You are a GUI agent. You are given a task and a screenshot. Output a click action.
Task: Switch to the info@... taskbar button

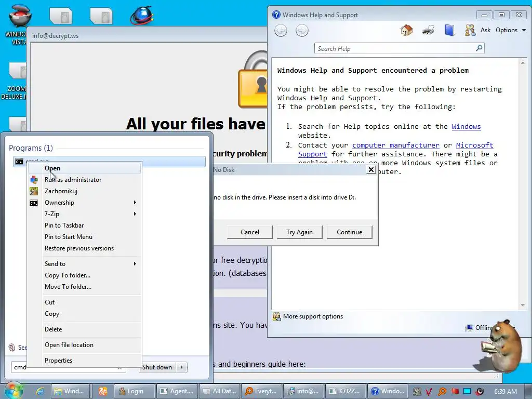coord(303,391)
